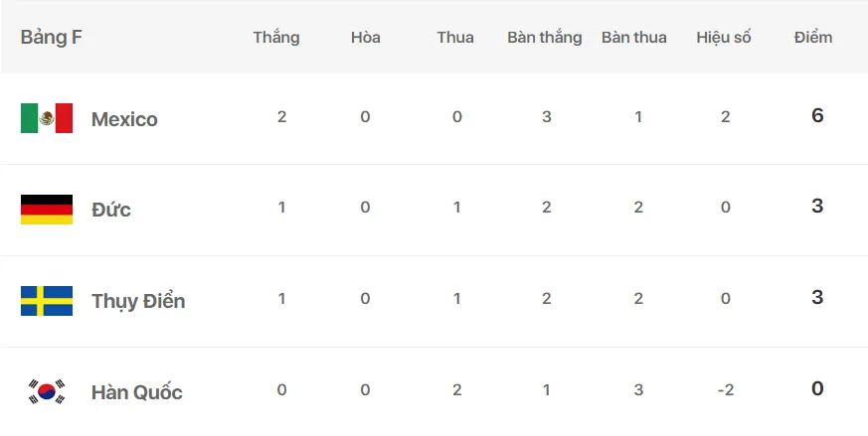The width and height of the screenshot is (868, 436).
Task: Click the Mexico flag icon
Action: tap(47, 118)
